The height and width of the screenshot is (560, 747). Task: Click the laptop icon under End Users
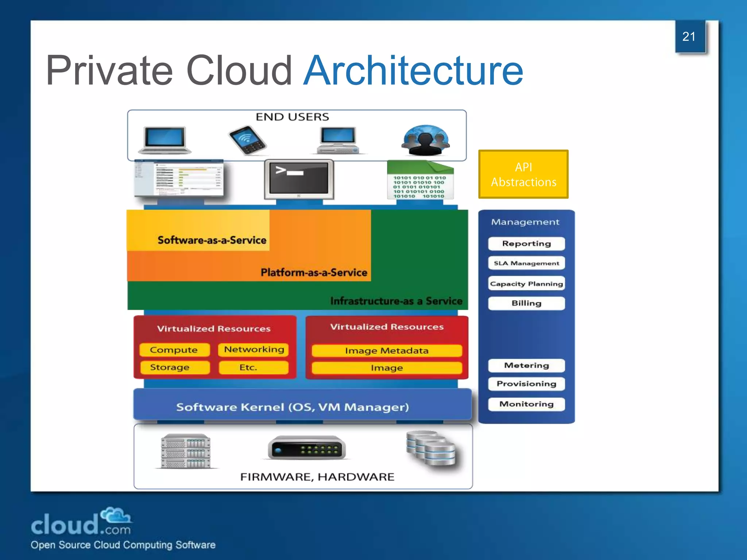click(x=165, y=140)
